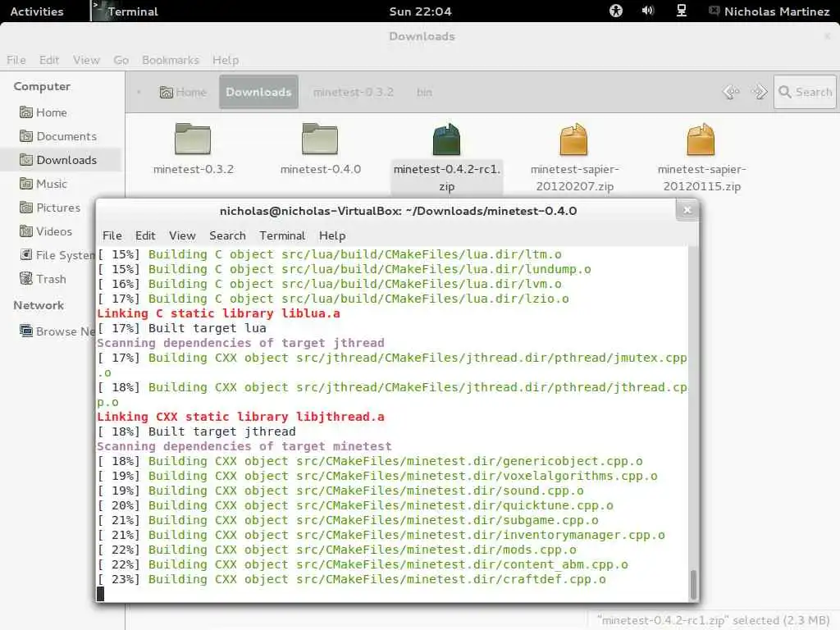
Task: Click the Trash bin icon
Action: 25,278
